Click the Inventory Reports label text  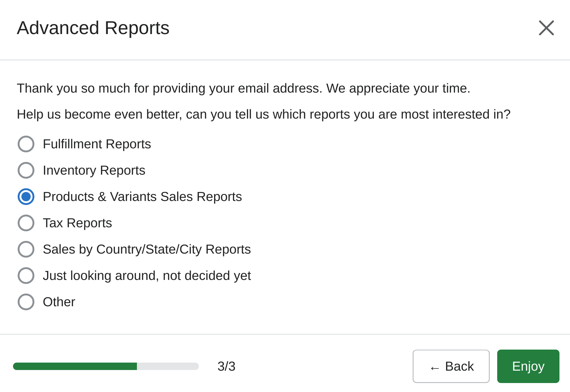point(94,170)
